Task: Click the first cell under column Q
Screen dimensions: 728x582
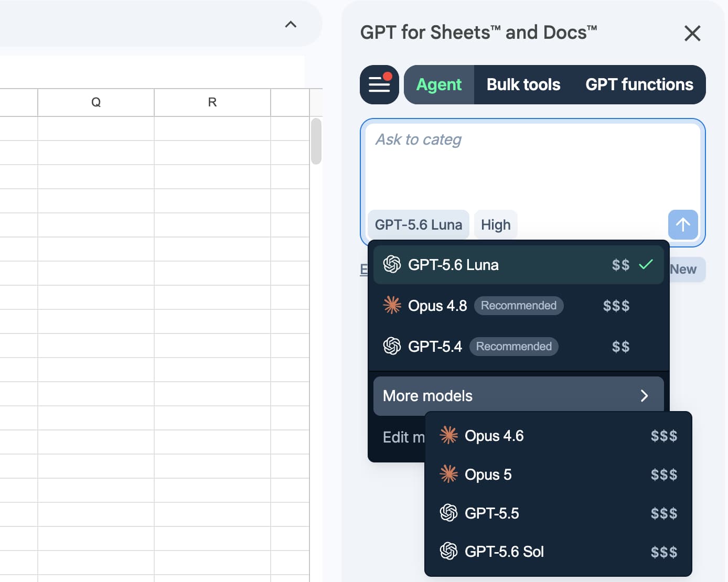Action: tap(96, 128)
